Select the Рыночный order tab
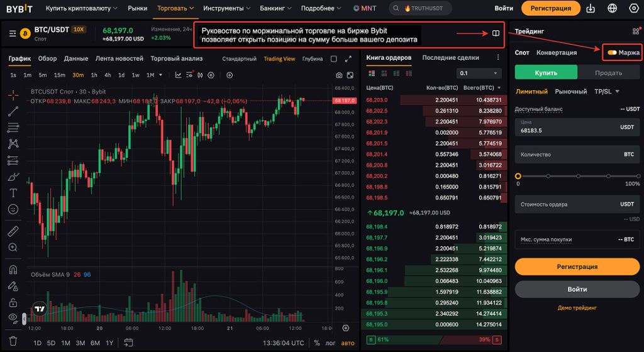This screenshot has height=352, width=644. [x=571, y=92]
